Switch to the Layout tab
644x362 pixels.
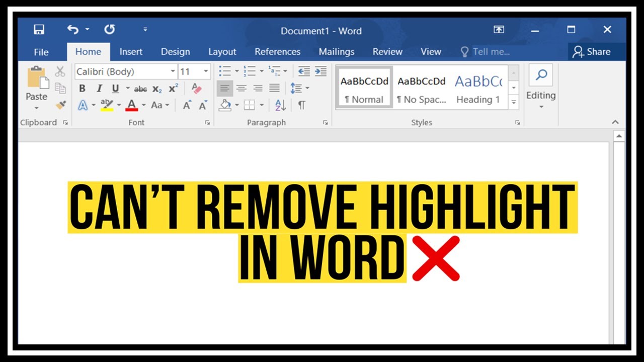pyautogui.click(x=222, y=52)
